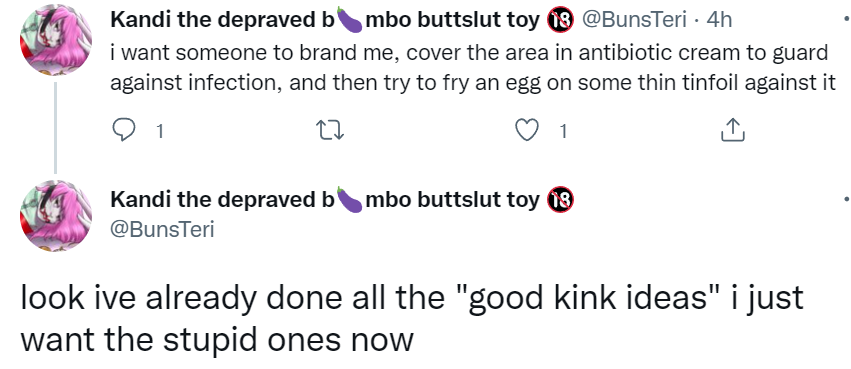Open more options dots on first tweet
Viewport: 851px width, 369px height.
click(x=847, y=20)
